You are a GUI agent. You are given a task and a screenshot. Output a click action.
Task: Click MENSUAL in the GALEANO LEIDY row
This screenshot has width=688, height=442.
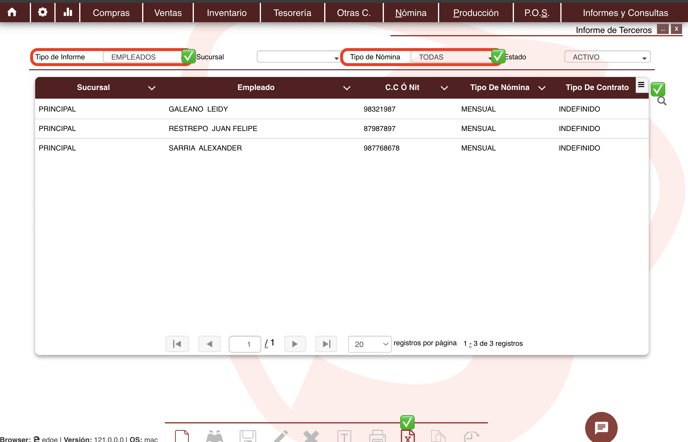[478, 109]
